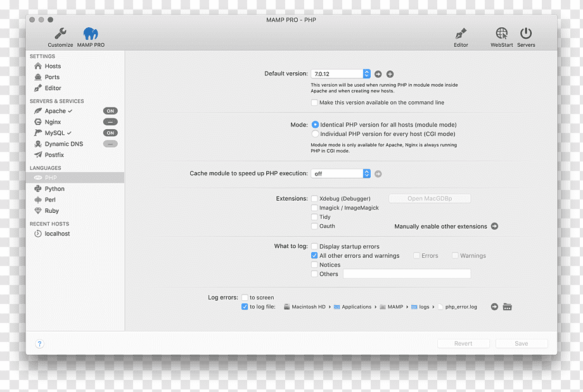Check Log errors to screen
This screenshot has width=583, height=392.
point(245,298)
